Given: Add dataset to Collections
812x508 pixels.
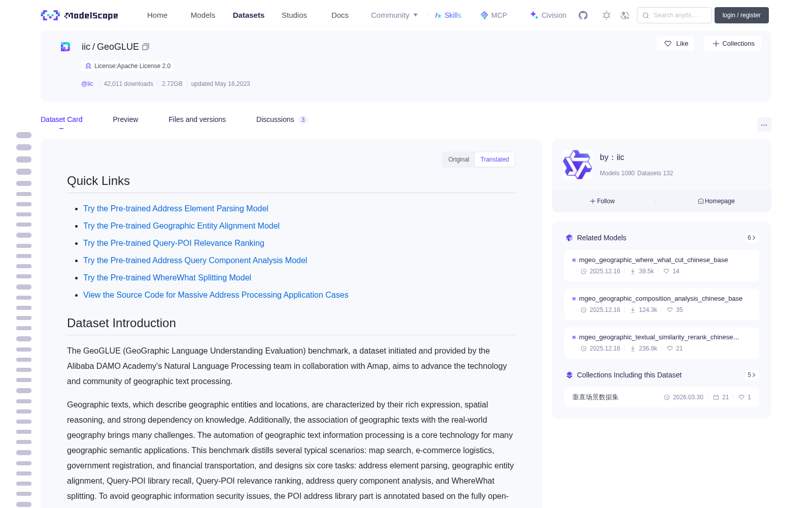Looking at the screenshot, I should tap(733, 44).
